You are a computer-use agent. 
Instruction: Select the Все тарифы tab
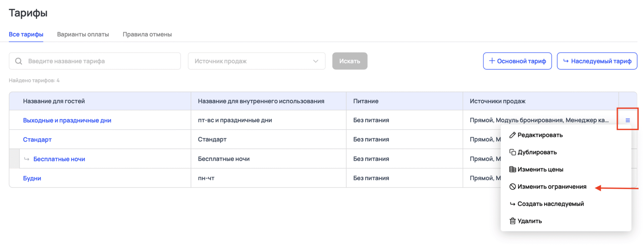(26, 34)
